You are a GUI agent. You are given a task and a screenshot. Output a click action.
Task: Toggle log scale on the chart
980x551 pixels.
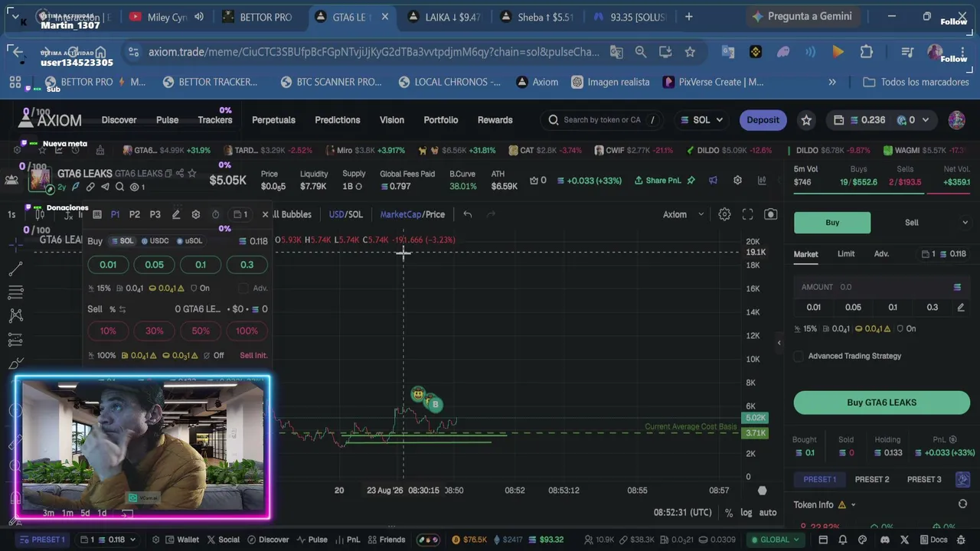click(x=746, y=513)
